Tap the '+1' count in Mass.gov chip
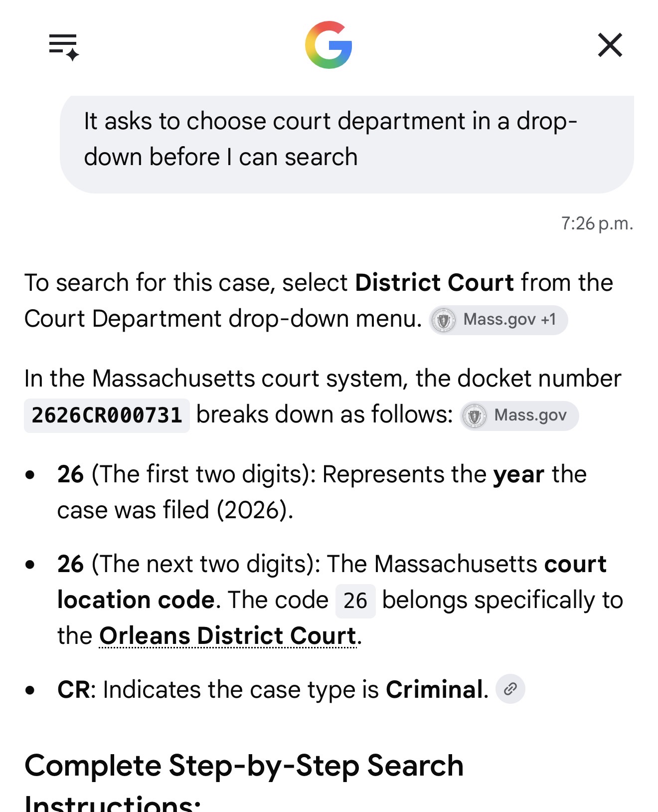This screenshot has height=812, width=658. pos(548,319)
